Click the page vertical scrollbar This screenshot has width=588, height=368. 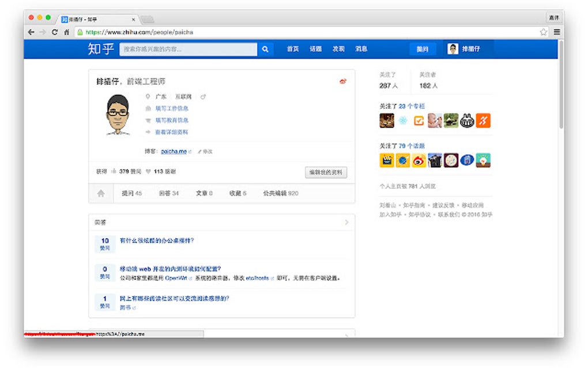click(561, 84)
